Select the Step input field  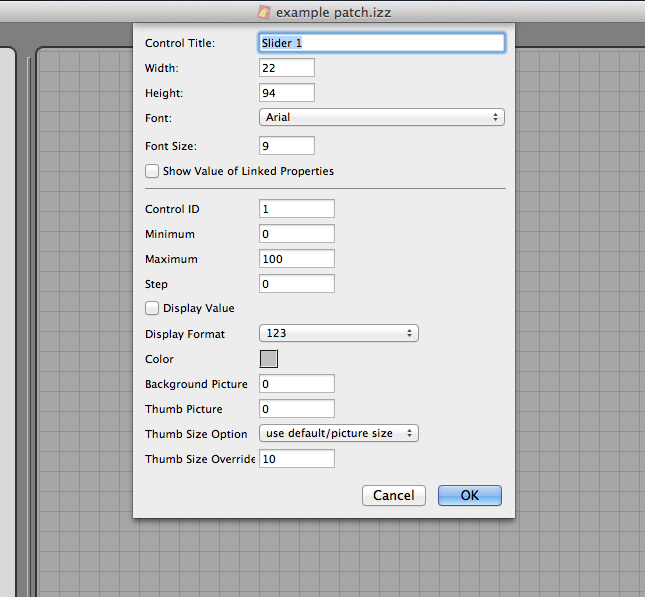pos(296,284)
